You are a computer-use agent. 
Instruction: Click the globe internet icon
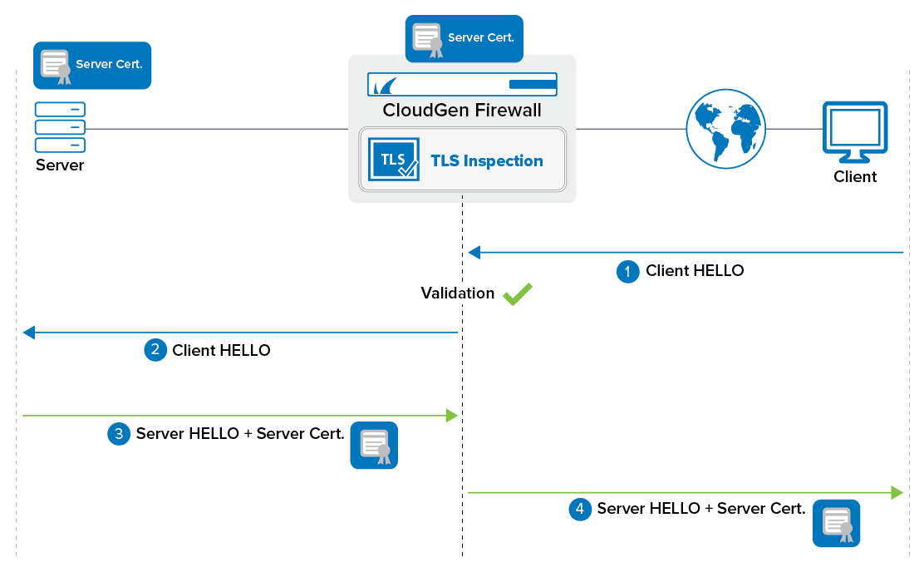click(x=726, y=129)
